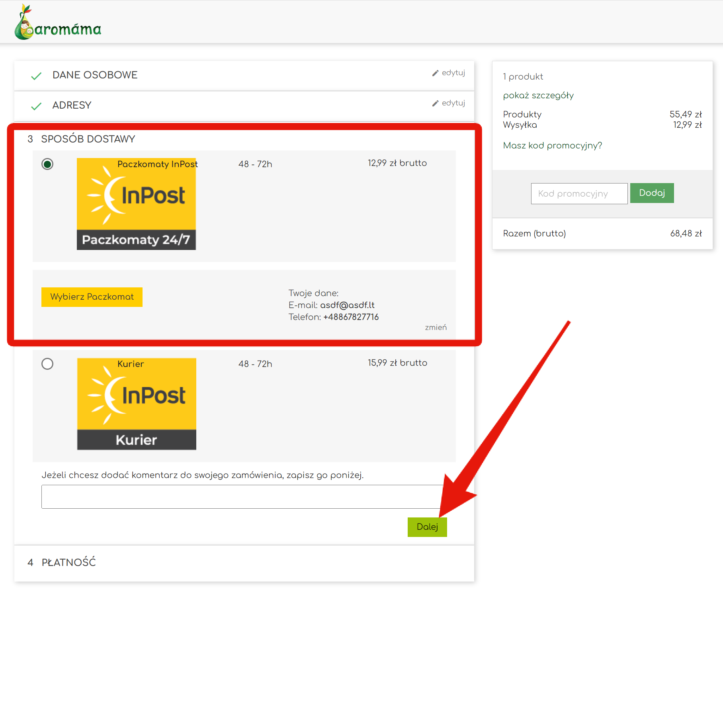This screenshot has height=728, width=723.
Task: Click the InPost Paczkomaty 24/7 logo
Action: [x=136, y=204]
